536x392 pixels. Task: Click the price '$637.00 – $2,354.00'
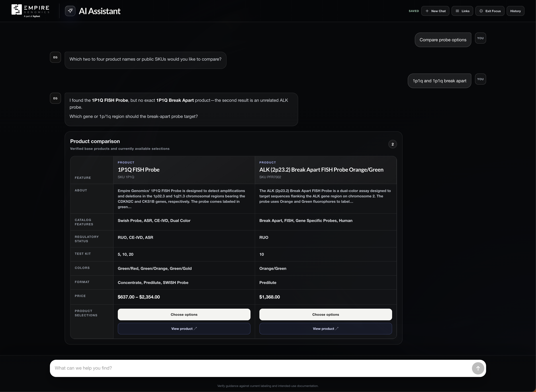139,297
